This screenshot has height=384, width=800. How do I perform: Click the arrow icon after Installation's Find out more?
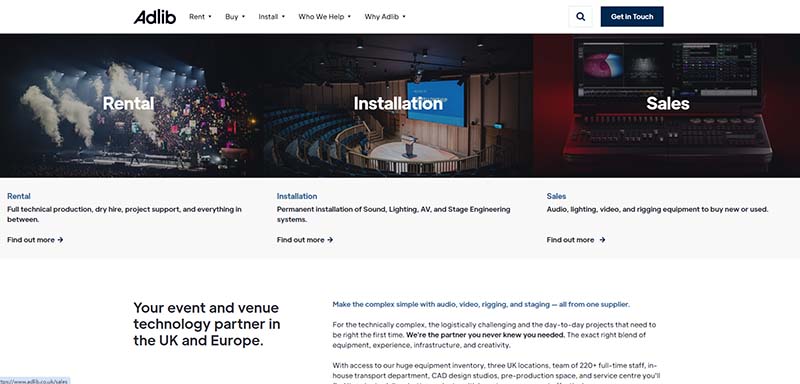(330, 240)
